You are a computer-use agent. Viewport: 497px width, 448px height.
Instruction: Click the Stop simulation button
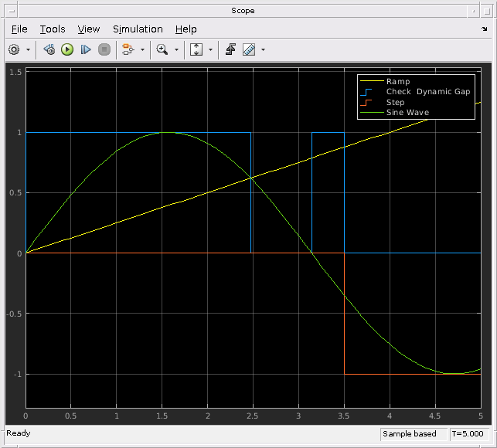pos(104,49)
